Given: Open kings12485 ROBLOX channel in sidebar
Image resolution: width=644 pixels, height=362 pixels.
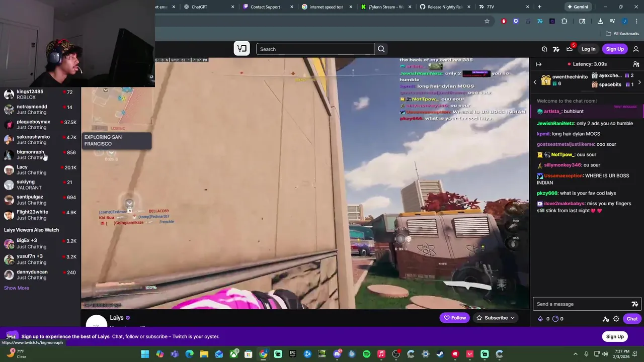Looking at the screenshot, I should click(x=40, y=95).
